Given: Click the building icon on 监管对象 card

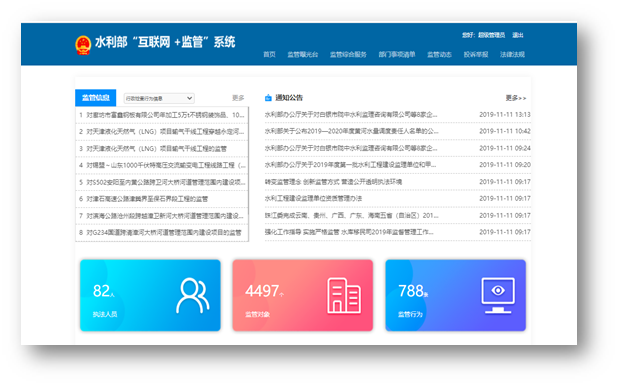Looking at the screenshot, I should [344, 296].
